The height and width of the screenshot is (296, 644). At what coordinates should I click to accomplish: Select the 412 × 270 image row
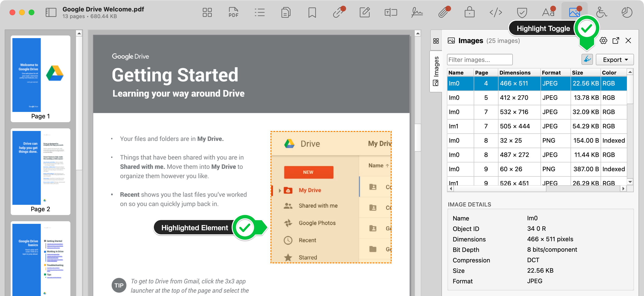pos(537,98)
